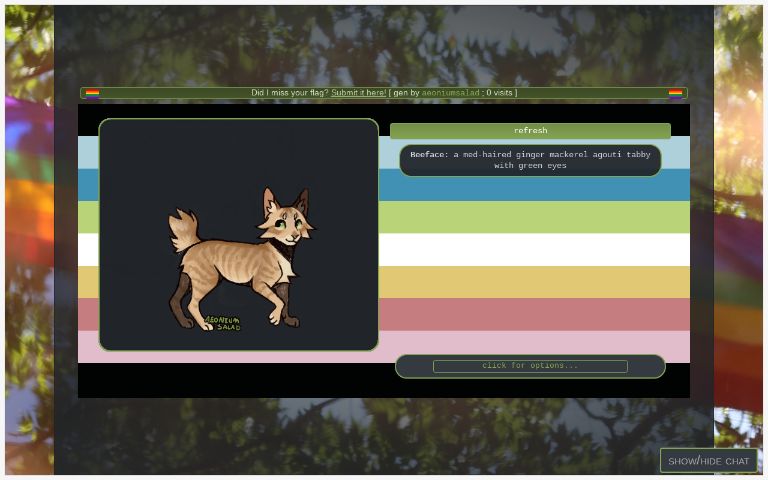Click the left rainbow flag icon
The width and height of the screenshot is (768, 480).
point(92,93)
